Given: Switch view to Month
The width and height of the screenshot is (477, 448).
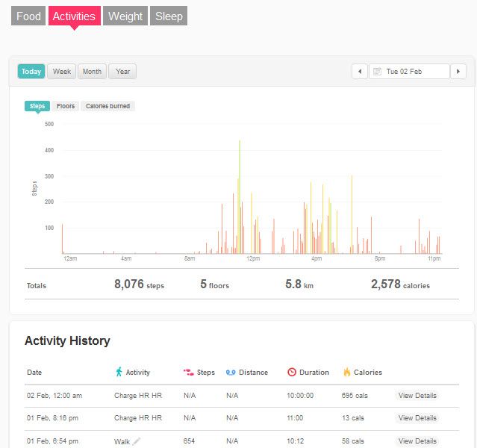Looking at the screenshot, I should click(x=92, y=72).
